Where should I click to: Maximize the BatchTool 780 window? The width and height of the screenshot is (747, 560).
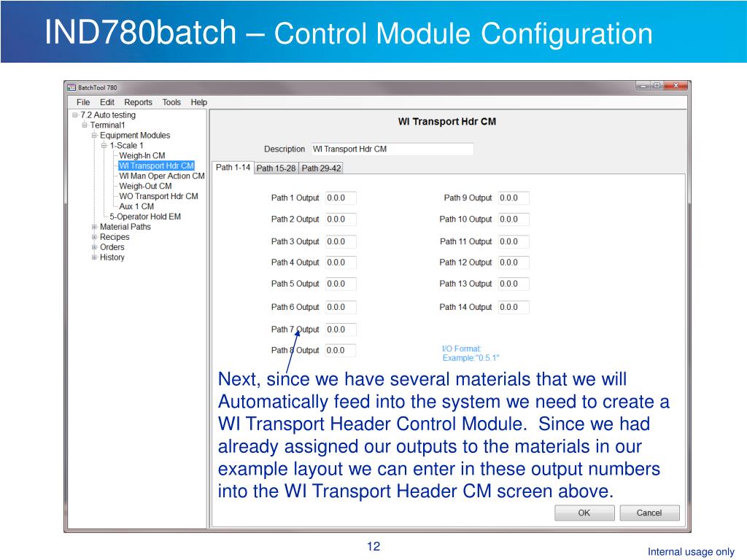pyautogui.click(x=657, y=86)
